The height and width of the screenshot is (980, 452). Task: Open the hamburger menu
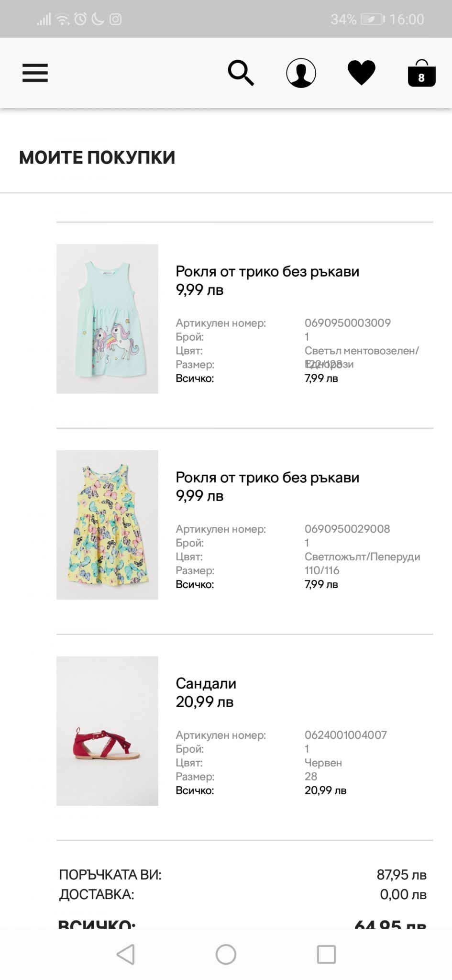(35, 73)
